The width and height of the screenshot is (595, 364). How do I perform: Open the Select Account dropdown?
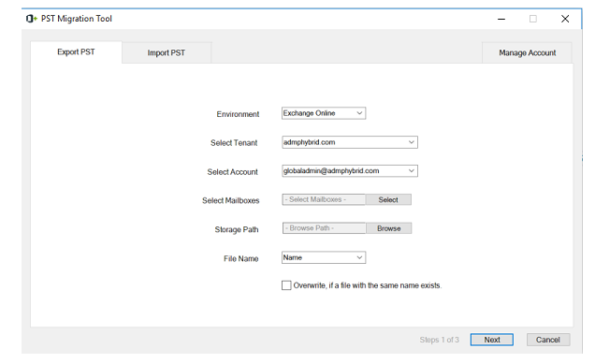(350, 171)
